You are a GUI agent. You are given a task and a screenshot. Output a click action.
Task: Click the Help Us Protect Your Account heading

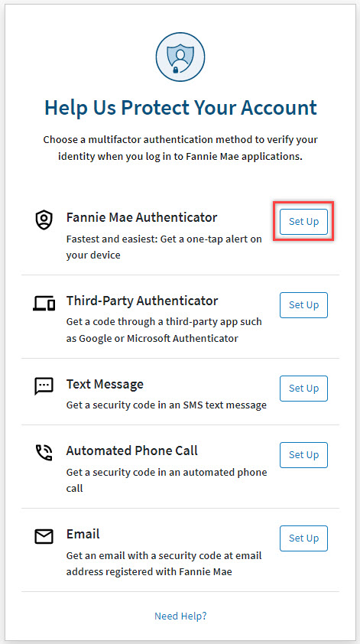(180, 108)
